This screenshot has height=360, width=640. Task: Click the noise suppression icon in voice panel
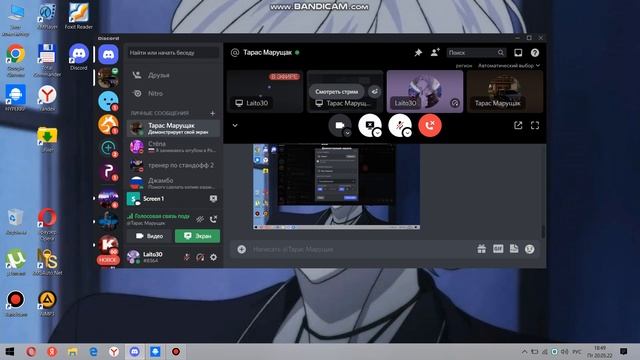pos(200,219)
